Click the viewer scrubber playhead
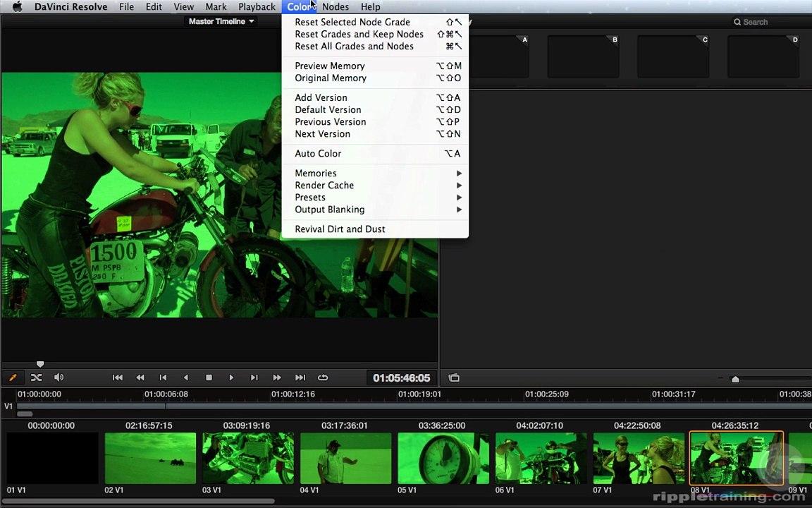Screen dimensions: 812x508 point(40,364)
